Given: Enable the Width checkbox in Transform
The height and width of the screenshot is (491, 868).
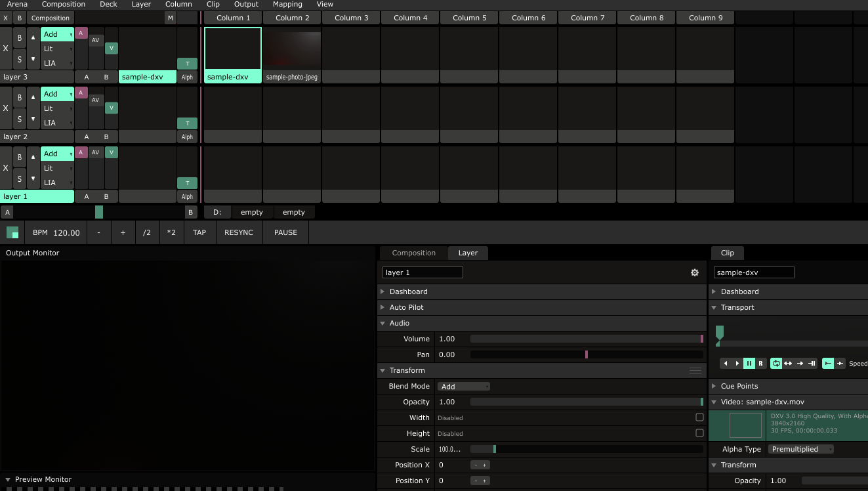Looking at the screenshot, I should coord(699,417).
